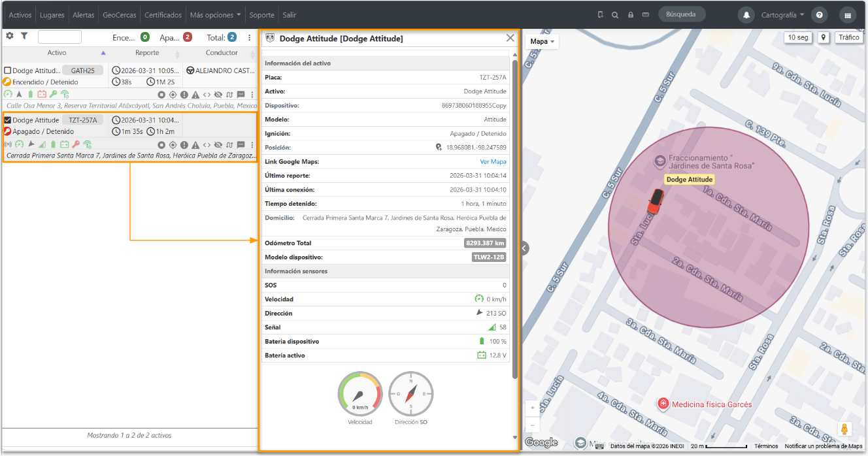The height and width of the screenshot is (456, 868).
Task: Check the Dodge Attitude GATH25 checkbox
Action: 8,71
